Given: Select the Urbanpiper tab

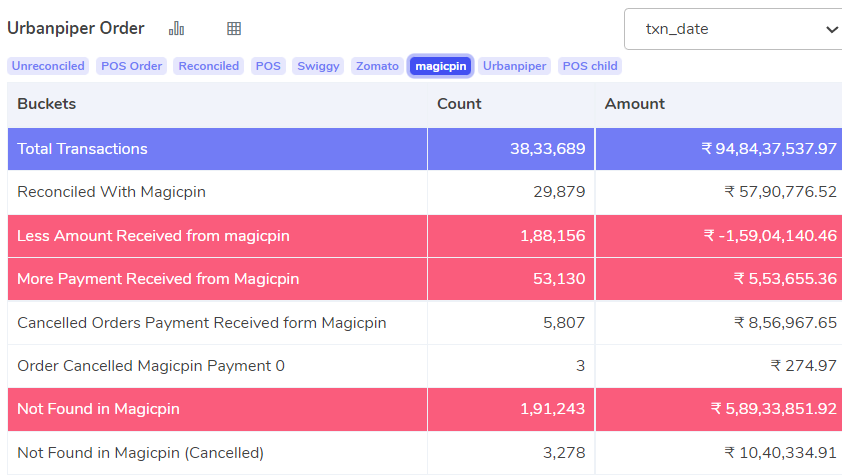Looking at the screenshot, I should point(514,66).
